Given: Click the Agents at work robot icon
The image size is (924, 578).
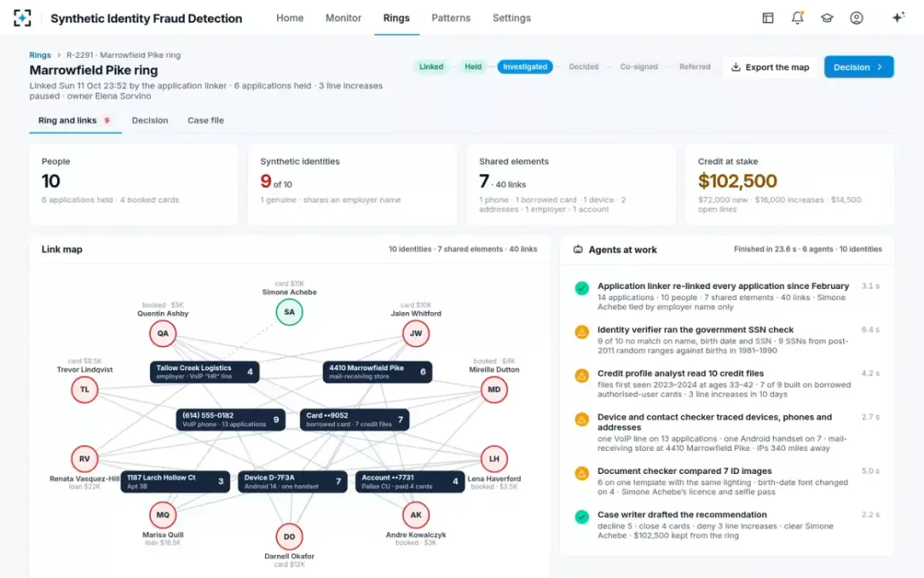Looking at the screenshot, I should pos(578,250).
